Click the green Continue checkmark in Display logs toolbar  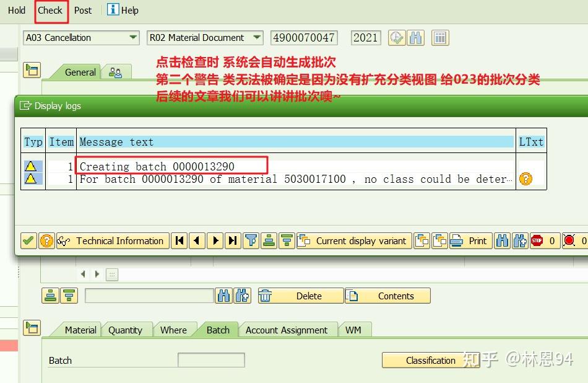[28, 240]
